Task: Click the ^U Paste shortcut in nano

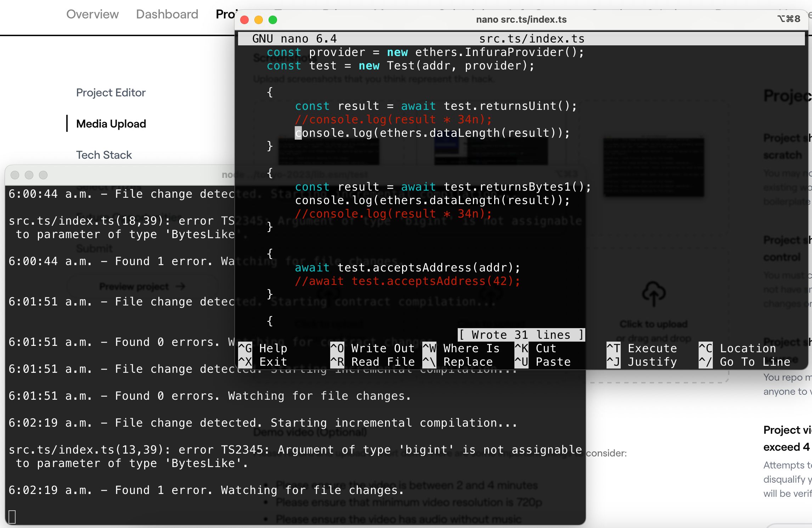Action: tap(542, 362)
